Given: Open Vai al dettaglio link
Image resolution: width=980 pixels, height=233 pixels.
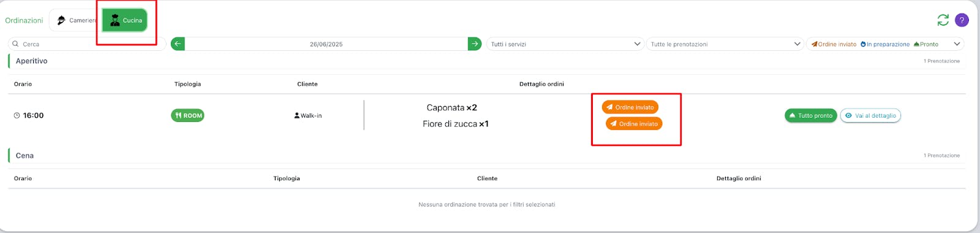Looking at the screenshot, I should click(870, 115).
